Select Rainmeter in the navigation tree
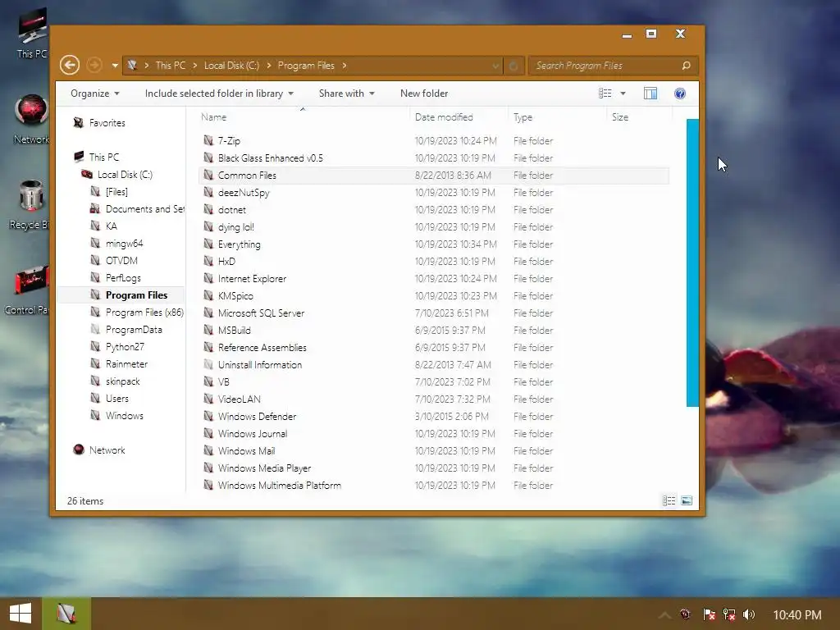The image size is (840, 630). (126, 363)
